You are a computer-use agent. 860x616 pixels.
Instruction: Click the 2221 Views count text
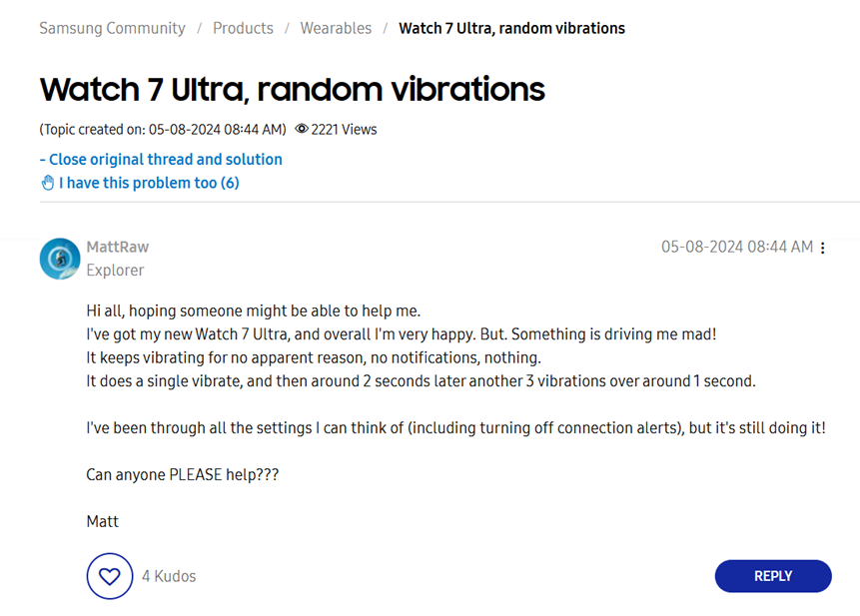click(x=344, y=129)
